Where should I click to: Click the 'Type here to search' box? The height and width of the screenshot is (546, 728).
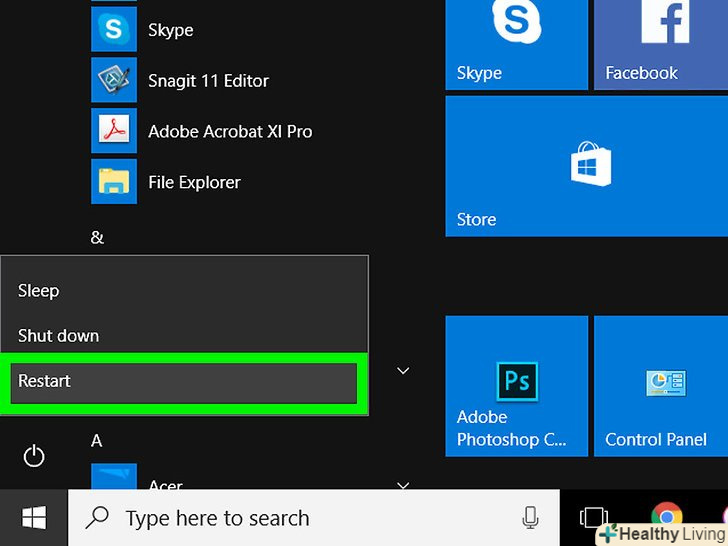[300, 518]
